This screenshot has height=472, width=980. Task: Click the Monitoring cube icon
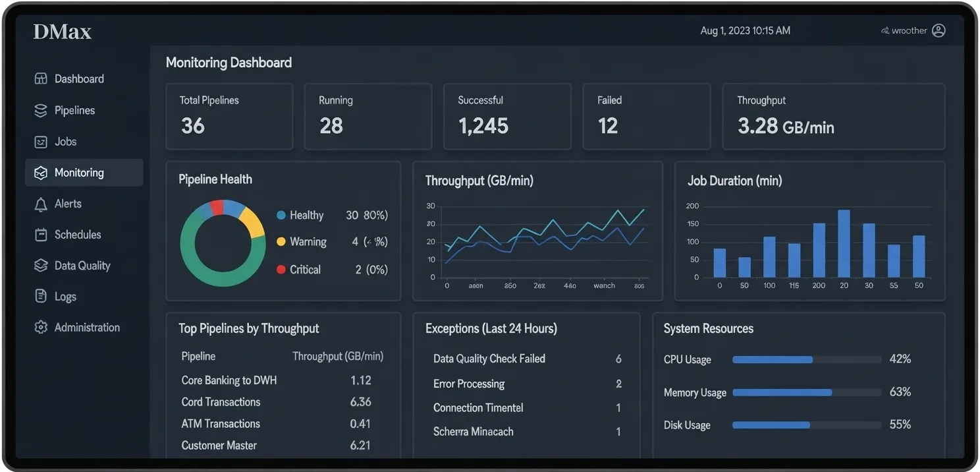[x=41, y=173]
